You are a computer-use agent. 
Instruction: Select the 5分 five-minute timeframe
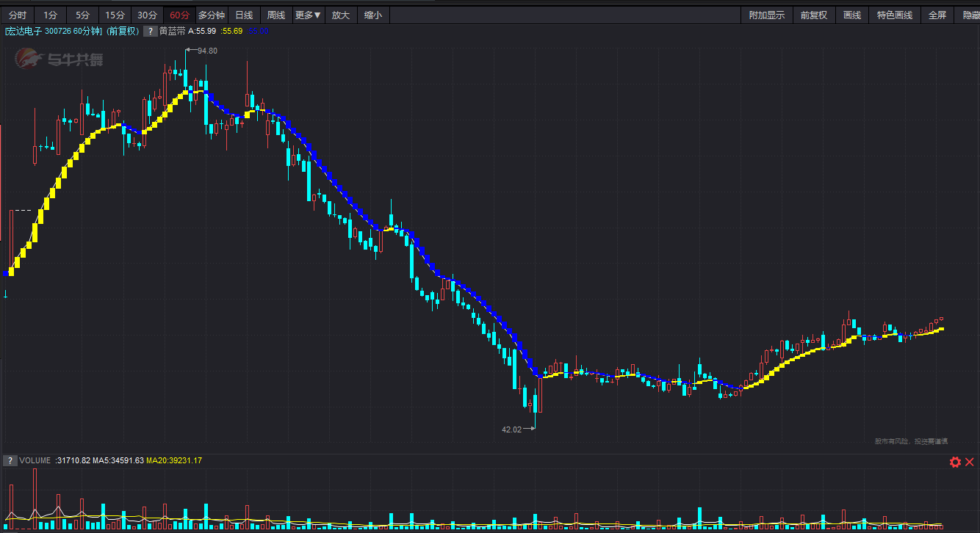coord(82,15)
